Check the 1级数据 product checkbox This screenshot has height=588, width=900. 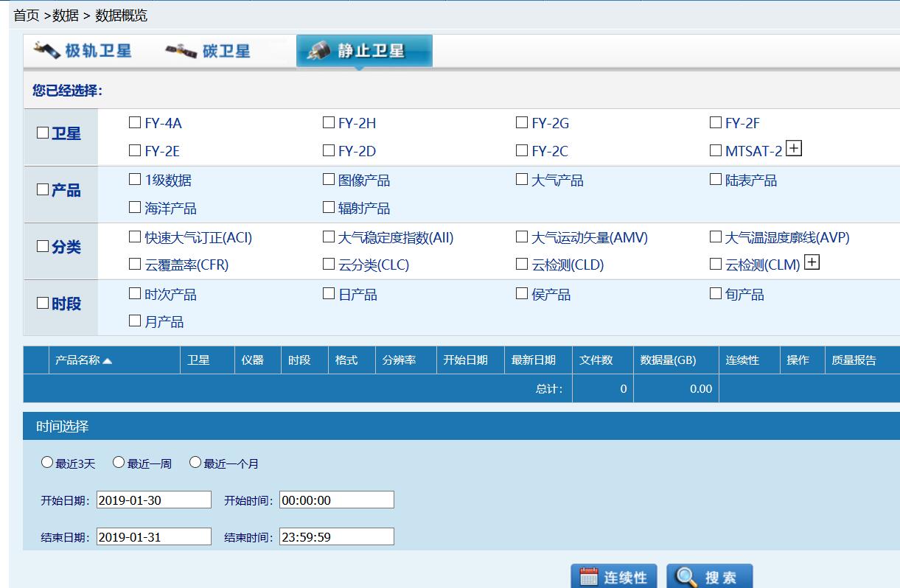[x=135, y=179]
